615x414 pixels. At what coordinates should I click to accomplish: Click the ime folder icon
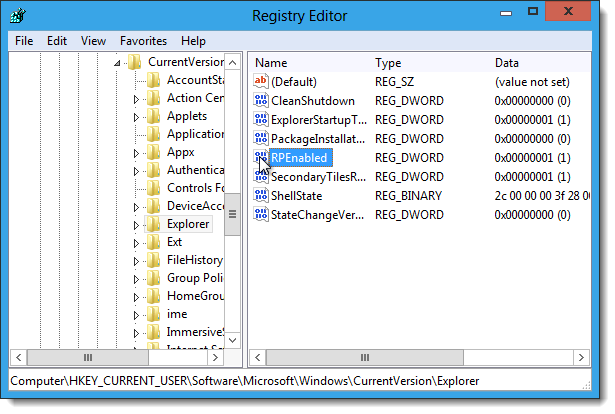(153, 314)
